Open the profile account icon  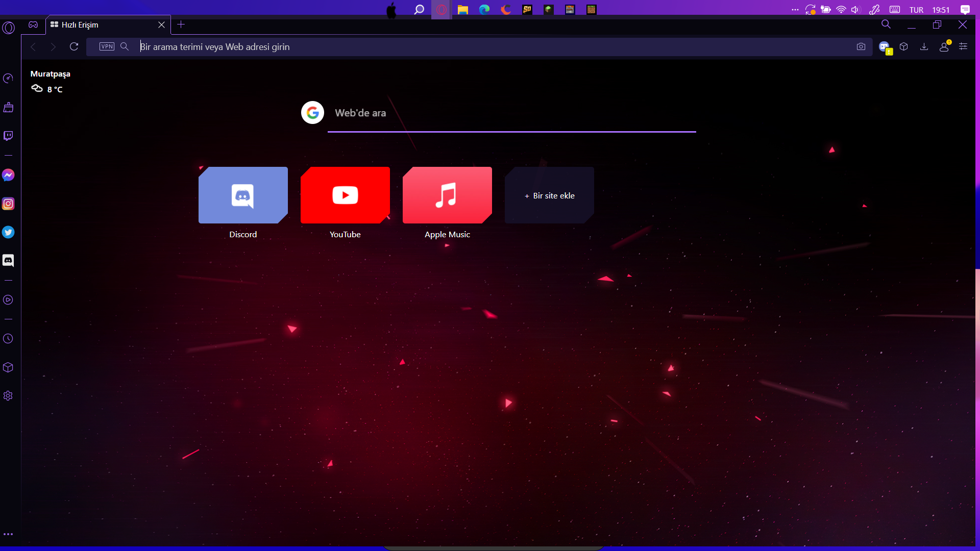(x=944, y=46)
